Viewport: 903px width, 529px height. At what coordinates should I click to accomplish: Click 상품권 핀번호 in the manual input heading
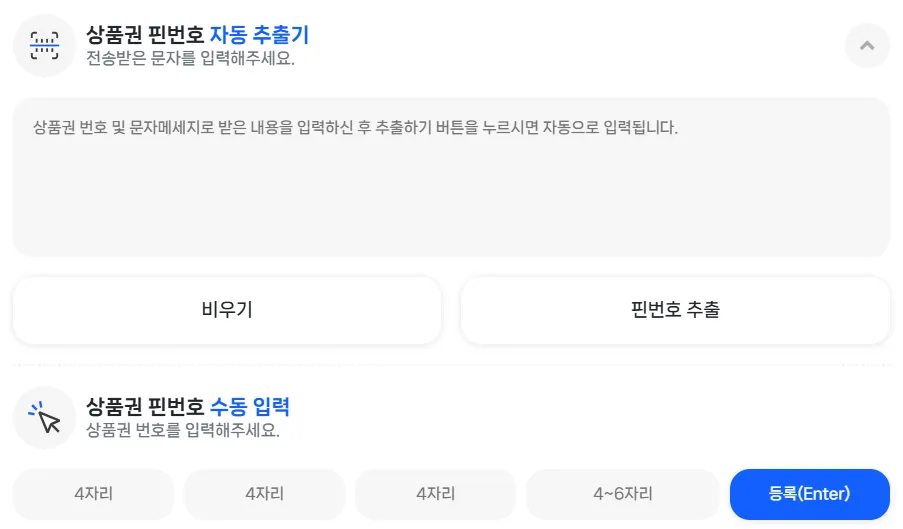[x=145, y=407]
